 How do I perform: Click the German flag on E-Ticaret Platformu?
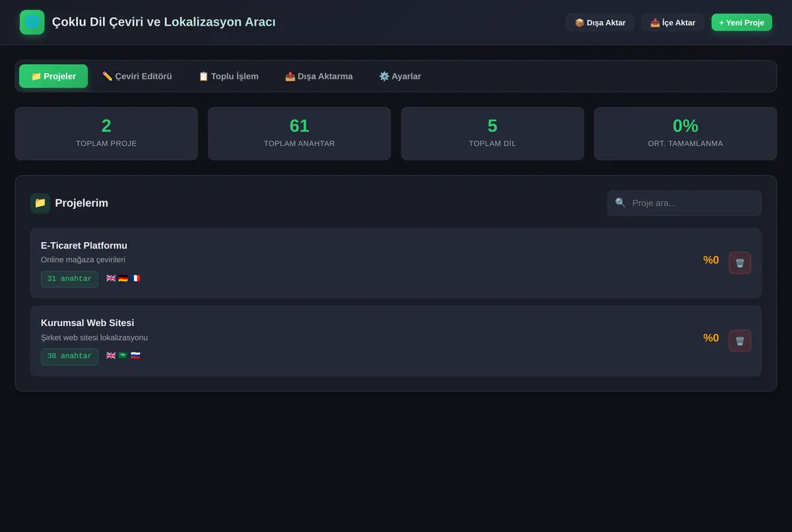click(x=123, y=279)
